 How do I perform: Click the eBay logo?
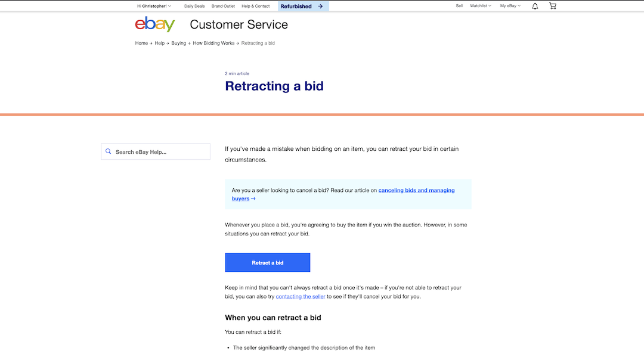(x=155, y=24)
